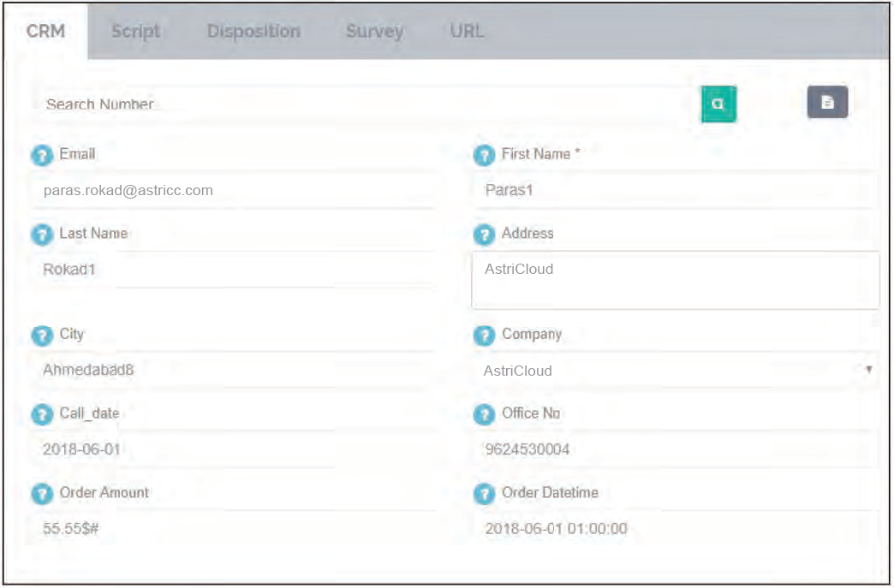Click help icon beside First Name label

coord(484,156)
